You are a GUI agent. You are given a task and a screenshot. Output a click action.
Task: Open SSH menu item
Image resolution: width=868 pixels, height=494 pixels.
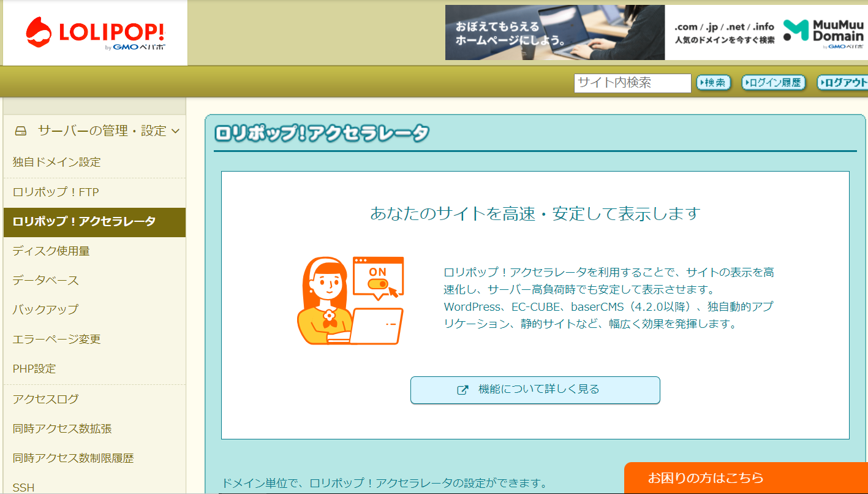(24, 487)
